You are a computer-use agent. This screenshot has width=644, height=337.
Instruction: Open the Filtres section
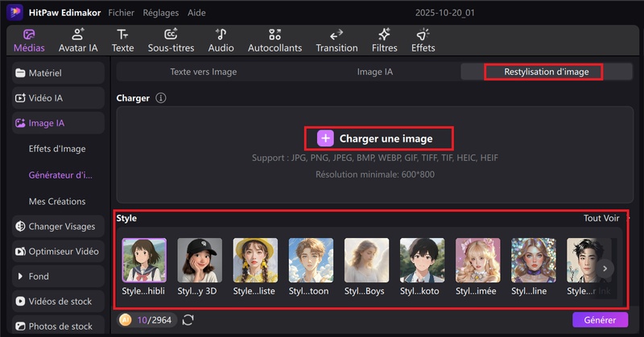tap(385, 41)
